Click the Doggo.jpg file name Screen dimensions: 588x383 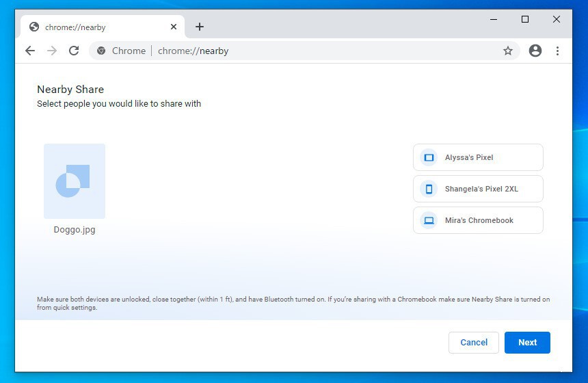(75, 230)
